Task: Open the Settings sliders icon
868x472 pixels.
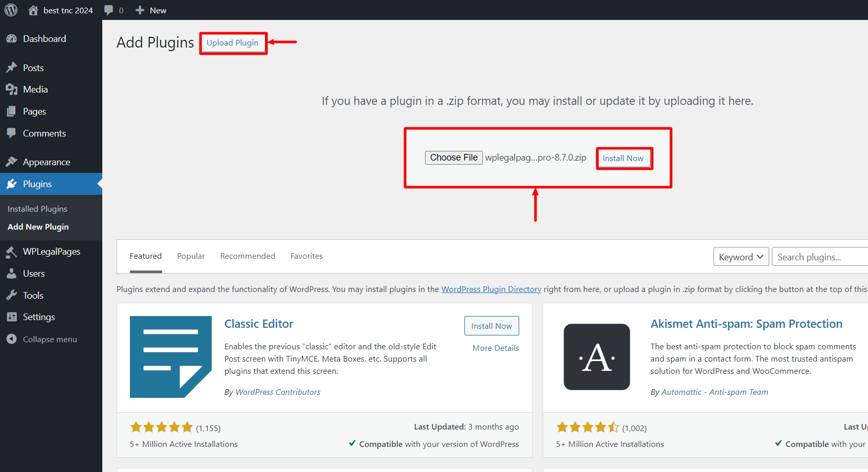Action: pos(12,317)
